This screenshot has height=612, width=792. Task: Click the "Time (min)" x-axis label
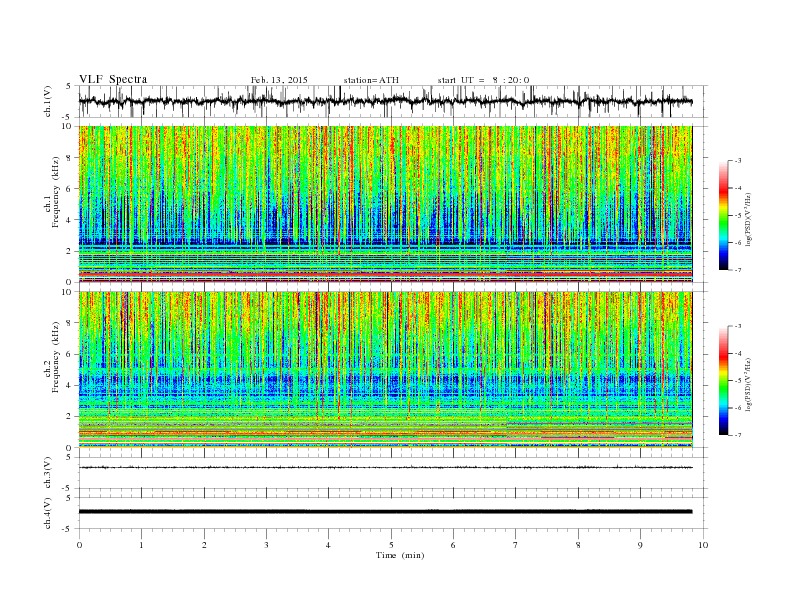pyautogui.click(x=400, y=555)
